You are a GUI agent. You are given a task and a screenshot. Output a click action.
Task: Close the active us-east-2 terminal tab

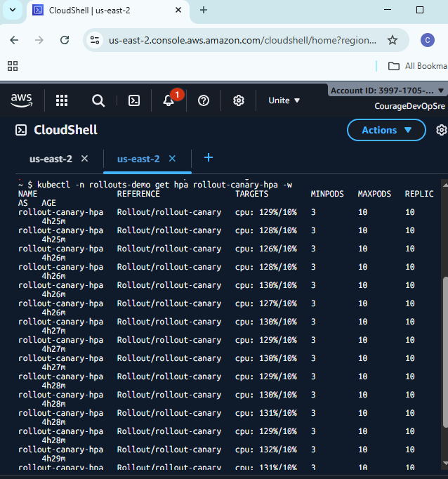172,159
